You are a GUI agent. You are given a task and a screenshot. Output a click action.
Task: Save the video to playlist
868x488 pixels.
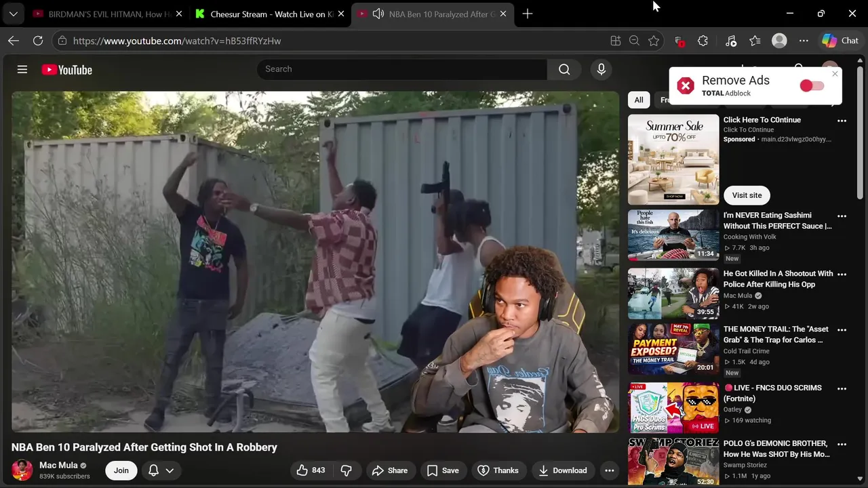(x=443, y=470)
